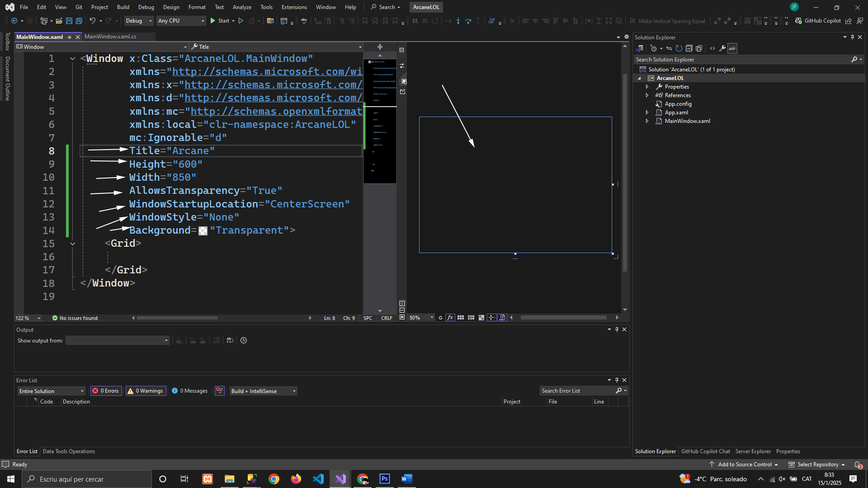Screen dimensions: 868x488
Task: Click the Start debugging play icon
Action: (x=213, y=21)
